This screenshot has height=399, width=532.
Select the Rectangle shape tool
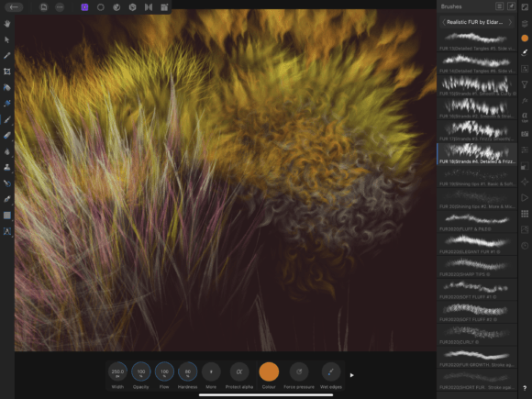coord(7,216)
